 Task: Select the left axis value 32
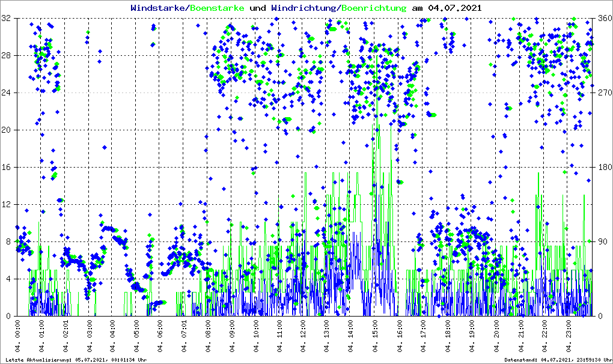(5, 18)
